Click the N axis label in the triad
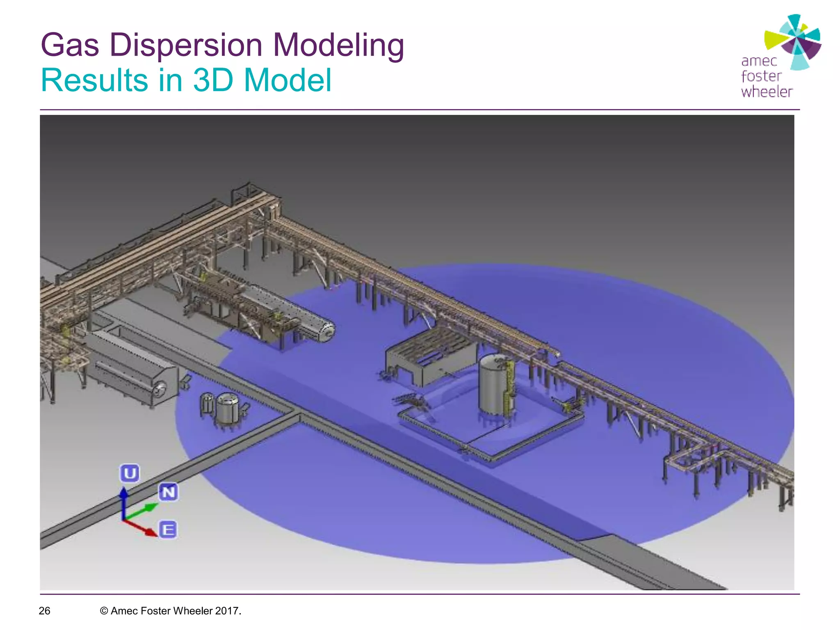Viewport: 840px width, 630px height. tap(168, 492)
